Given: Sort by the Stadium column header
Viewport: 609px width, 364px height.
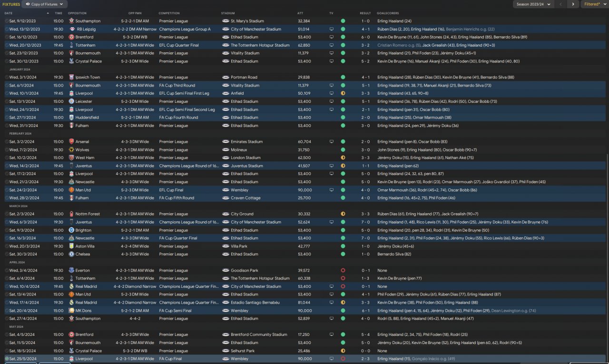Looking at the screenshot, I should point(228,13).
